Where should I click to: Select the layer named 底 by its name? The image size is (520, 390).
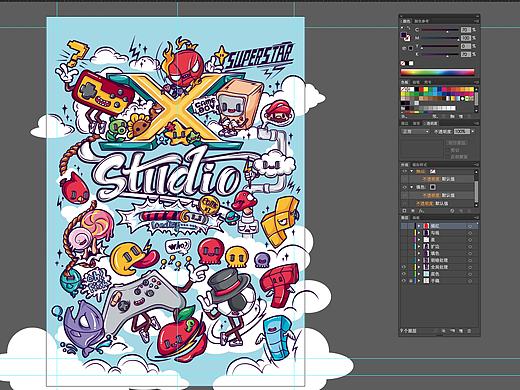(433, 240)
